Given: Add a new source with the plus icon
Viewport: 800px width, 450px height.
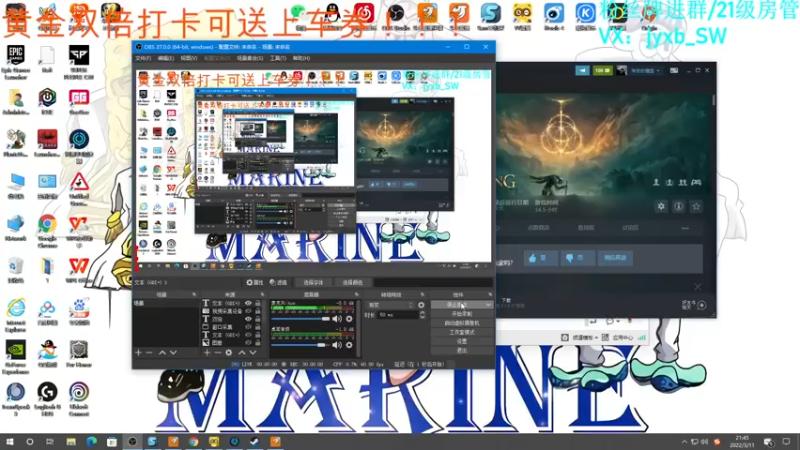Looking at the screenshot, I should (x=207, y=353).
